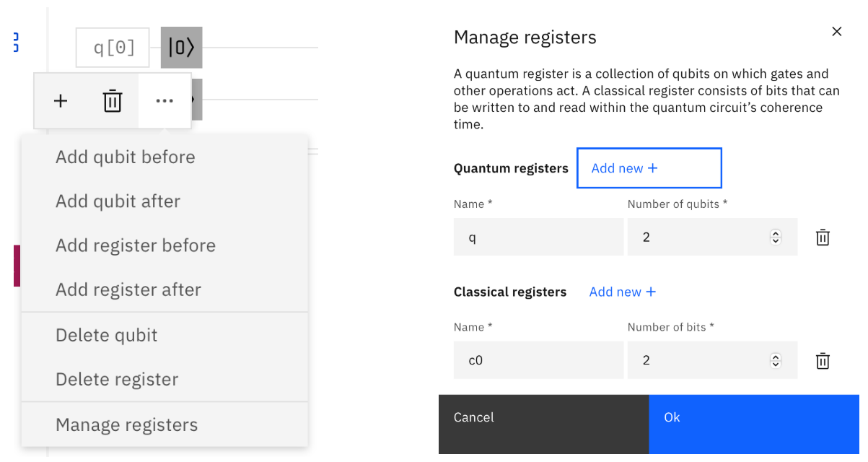Open the three-dots overflow menu
The height and width of the screenshot is (462, 868).
pos(165,101)
